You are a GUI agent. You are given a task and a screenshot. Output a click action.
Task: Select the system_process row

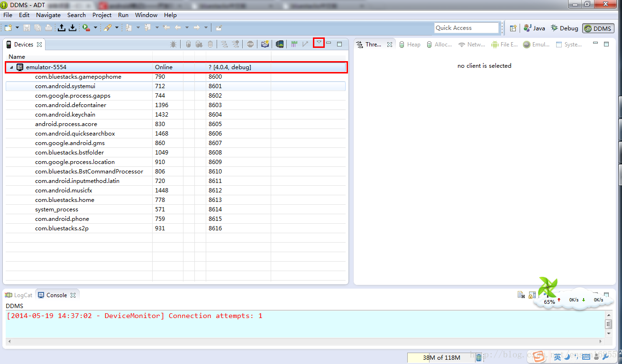click(x=175, y=209)
